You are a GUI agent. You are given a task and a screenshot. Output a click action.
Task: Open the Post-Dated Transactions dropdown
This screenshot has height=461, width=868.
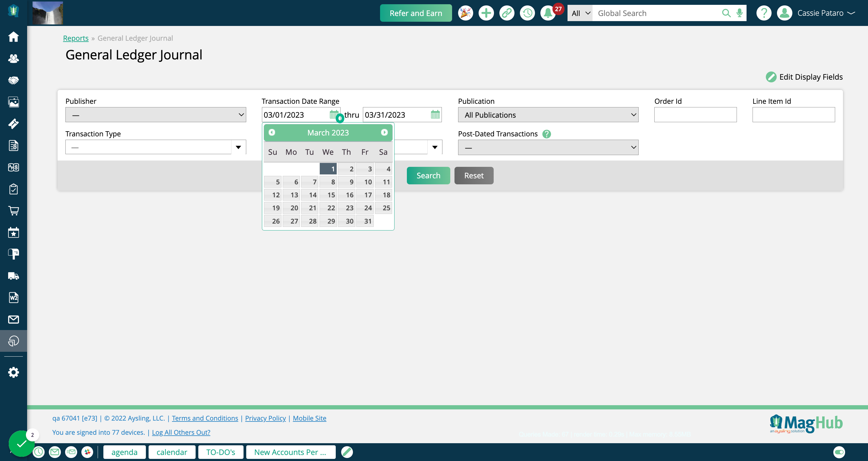click(548, 147)
